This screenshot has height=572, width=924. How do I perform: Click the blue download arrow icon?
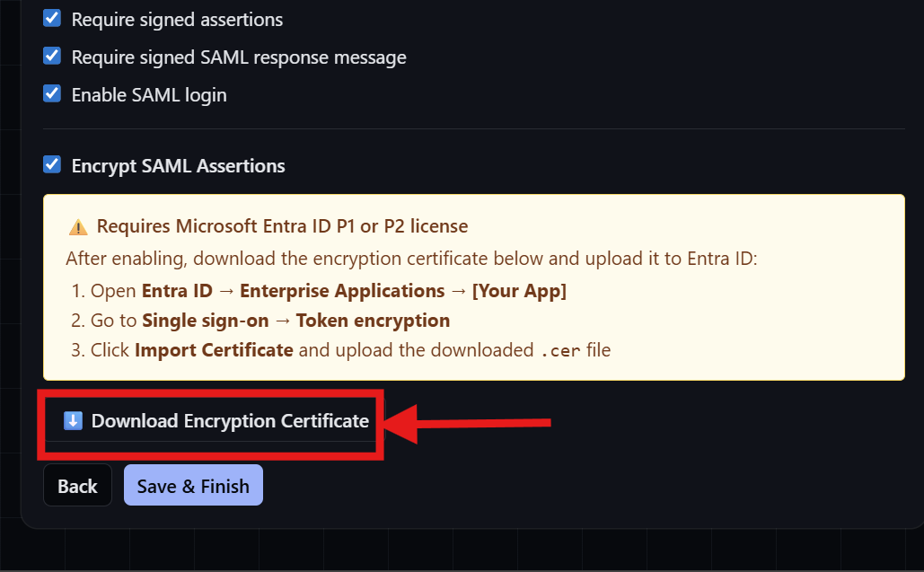73,420
